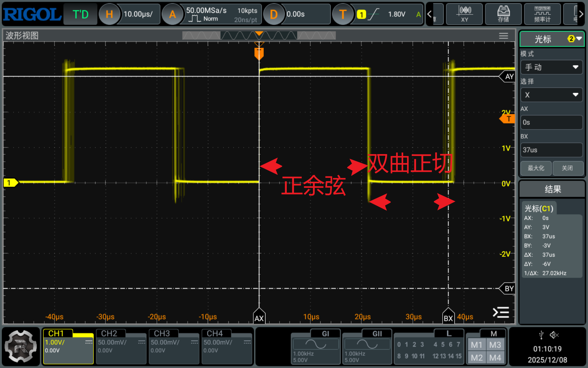This screenshot has width=588, height=368.
Task: Open the waveform view hamburger menu
Action: tap(503, 36)
